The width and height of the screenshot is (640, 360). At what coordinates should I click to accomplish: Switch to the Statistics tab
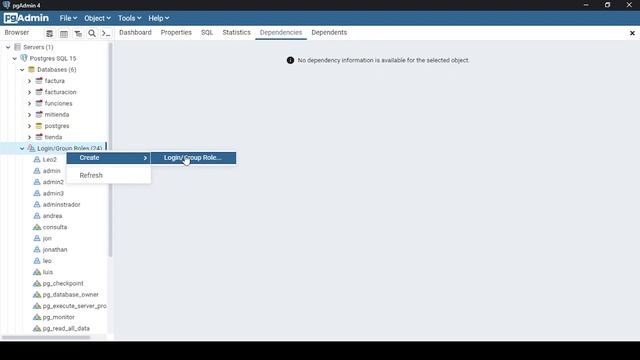pos(236,33)
